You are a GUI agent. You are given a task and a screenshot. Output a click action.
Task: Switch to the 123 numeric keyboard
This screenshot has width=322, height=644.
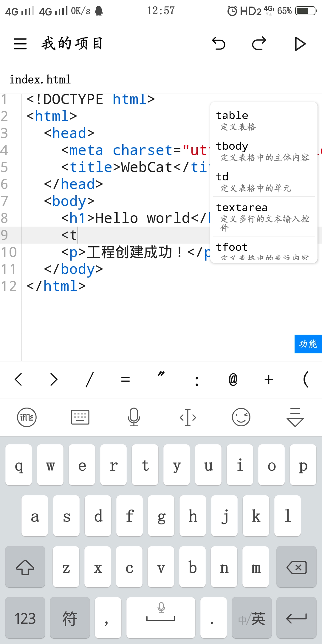[x=25, y=618]
